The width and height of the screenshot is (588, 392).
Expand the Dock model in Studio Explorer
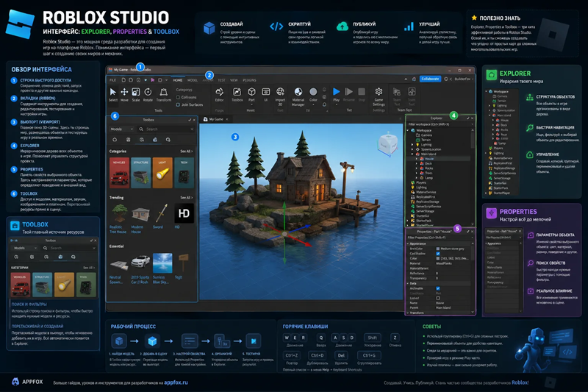pyautogui.click(x=417, y=163)
